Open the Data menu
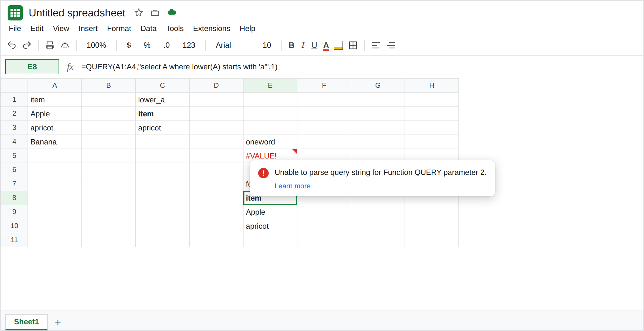Screen dimensions: 644x331 click(x=148, y=28)
